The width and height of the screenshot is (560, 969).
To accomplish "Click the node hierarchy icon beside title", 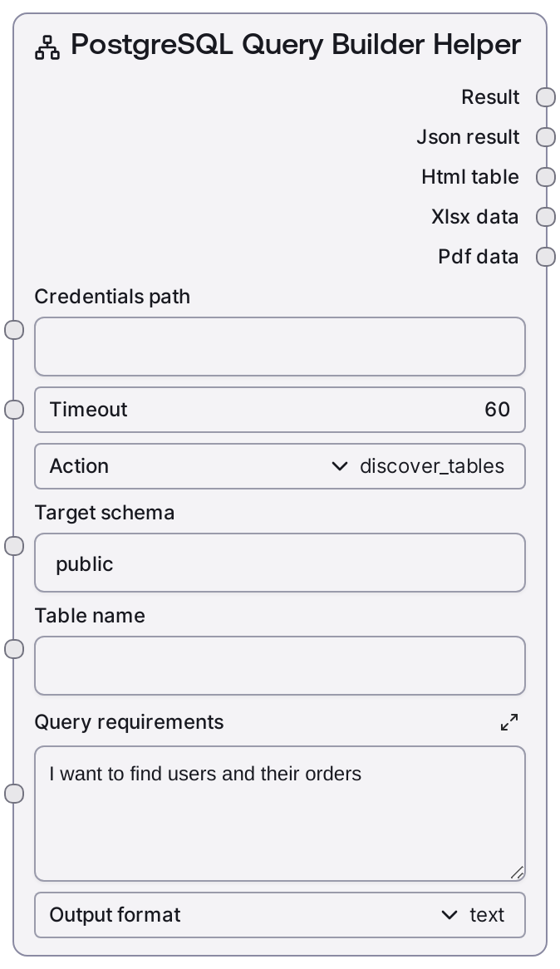I will (47, 48).
